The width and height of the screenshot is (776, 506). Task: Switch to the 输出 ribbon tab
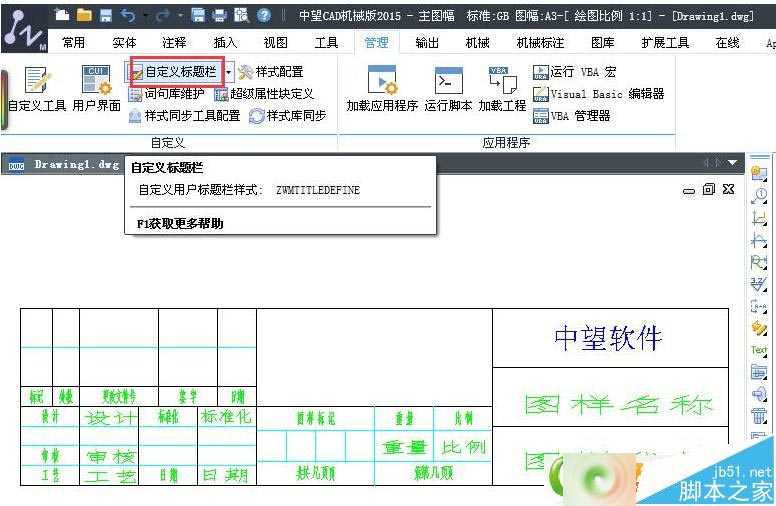coord(427,43)
